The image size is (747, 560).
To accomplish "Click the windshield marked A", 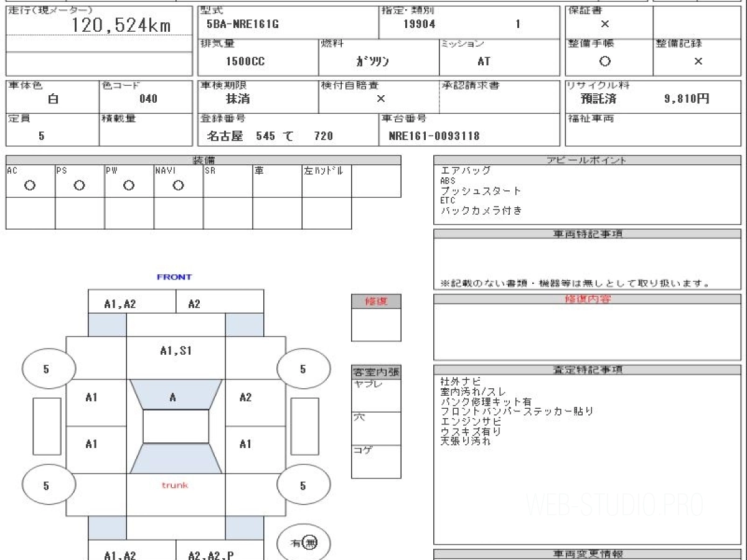I will 175,394.
